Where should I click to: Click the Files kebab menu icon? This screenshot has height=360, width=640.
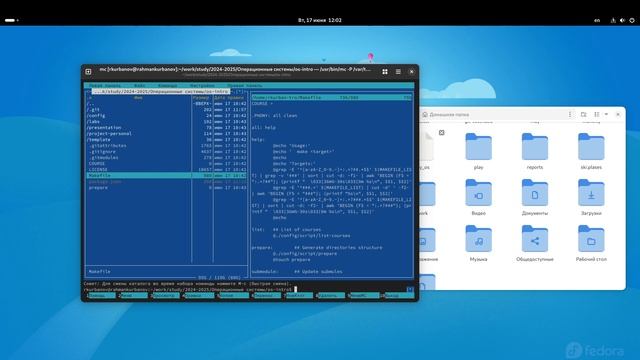tap(570, 115)
